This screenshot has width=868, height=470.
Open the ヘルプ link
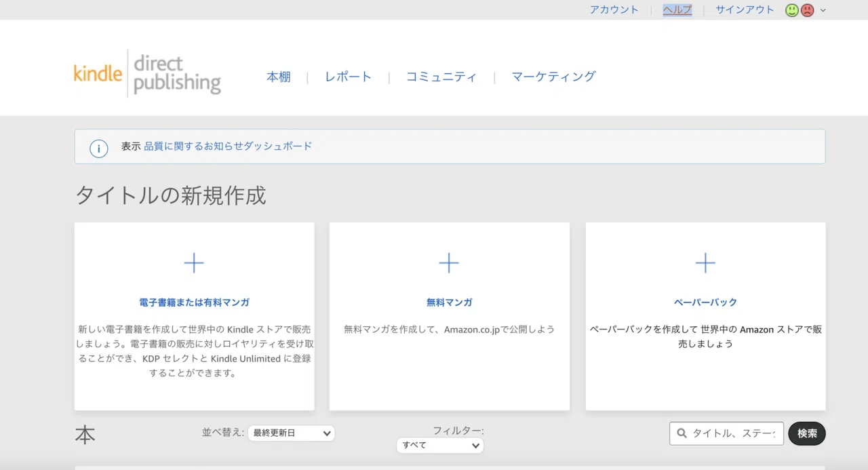pyautogui.click(x=677, y=9)
